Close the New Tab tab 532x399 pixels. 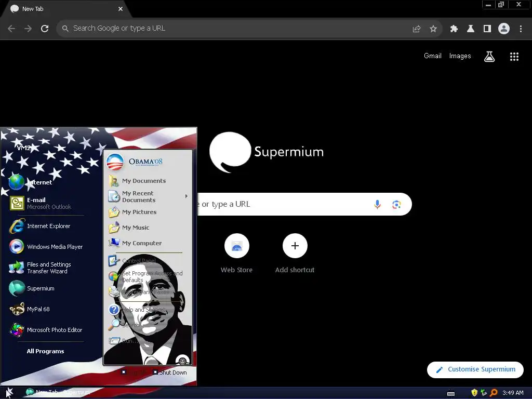pyautogui.click(x=121, y=9)
